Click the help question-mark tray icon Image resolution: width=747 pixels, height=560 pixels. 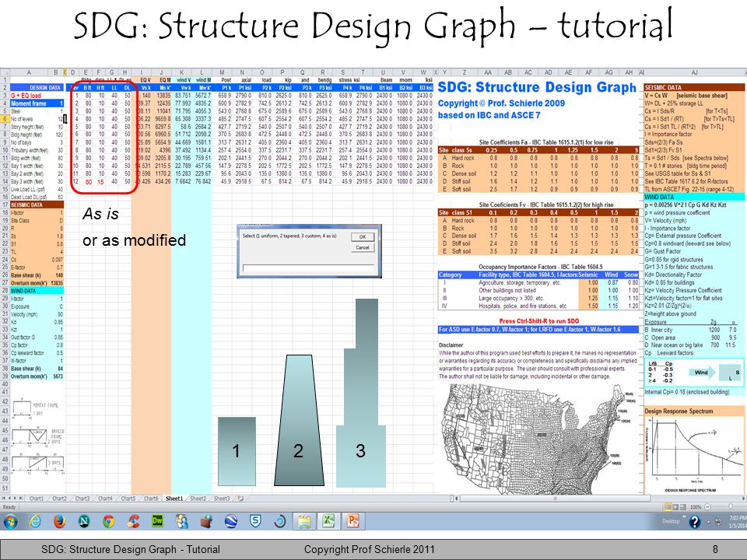pyautogui.click(x=694, y=522)
